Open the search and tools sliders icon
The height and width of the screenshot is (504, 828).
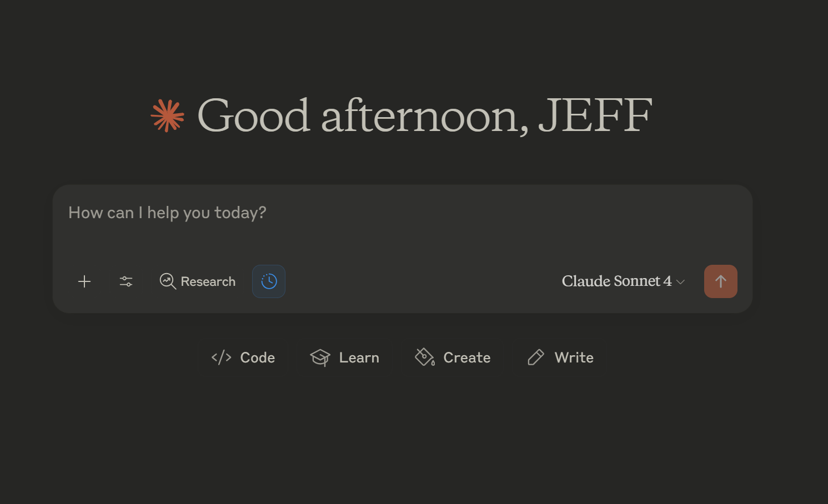click(x=126, y=281)
